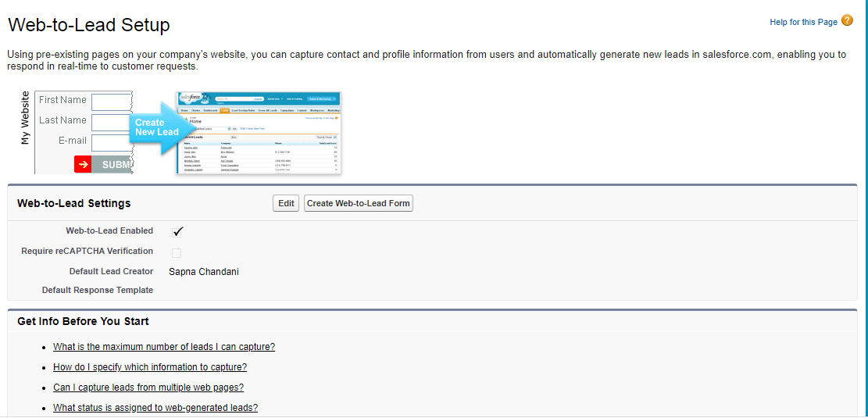Click the gray SUBMIT graphic button

[113, 165]
